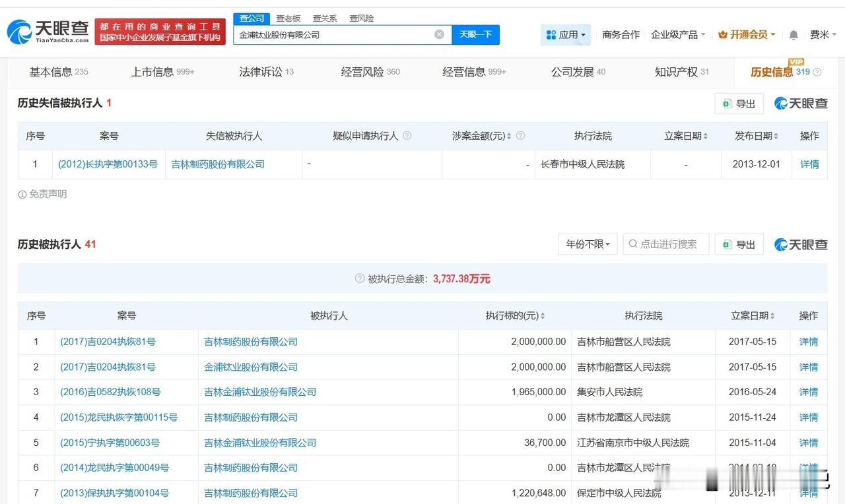View 详情 for case (2012)长执字第00133号
Screen dimensions: 845x504
pos(809,164)
